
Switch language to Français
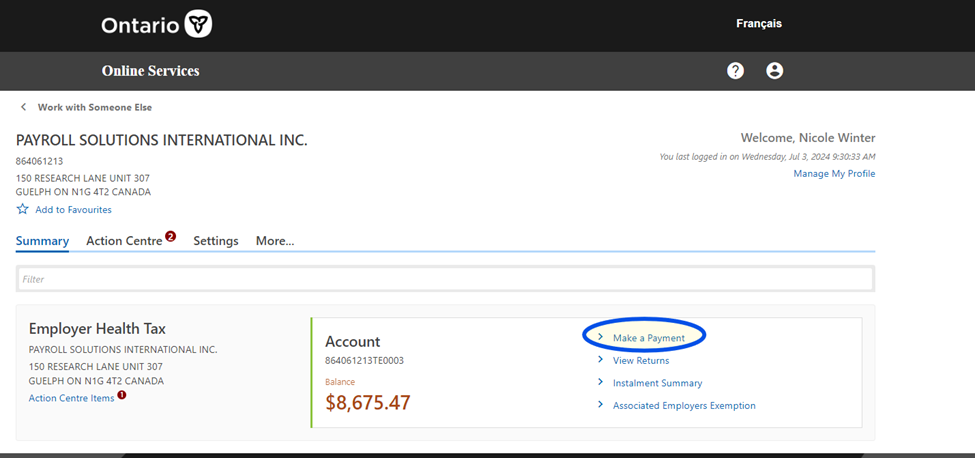click(759, 24)
